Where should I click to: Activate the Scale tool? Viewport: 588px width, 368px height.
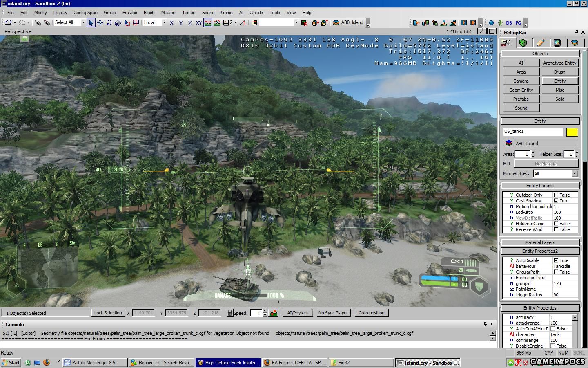[118, 22]
